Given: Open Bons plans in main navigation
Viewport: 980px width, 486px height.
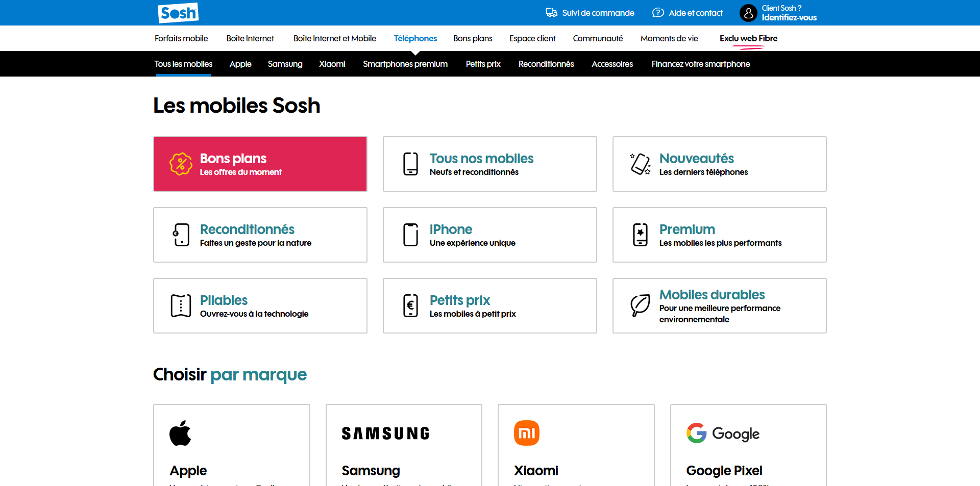Looking at the screenshot, I should coord(473,38).
